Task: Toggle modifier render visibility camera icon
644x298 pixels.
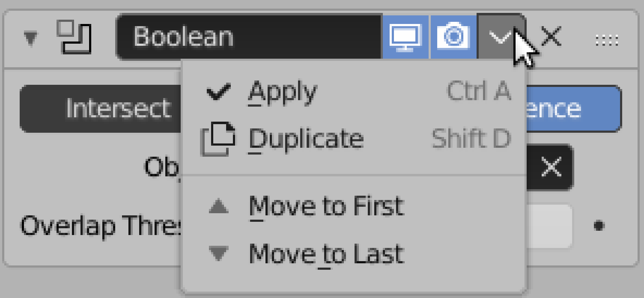Action: pos(453,37)
